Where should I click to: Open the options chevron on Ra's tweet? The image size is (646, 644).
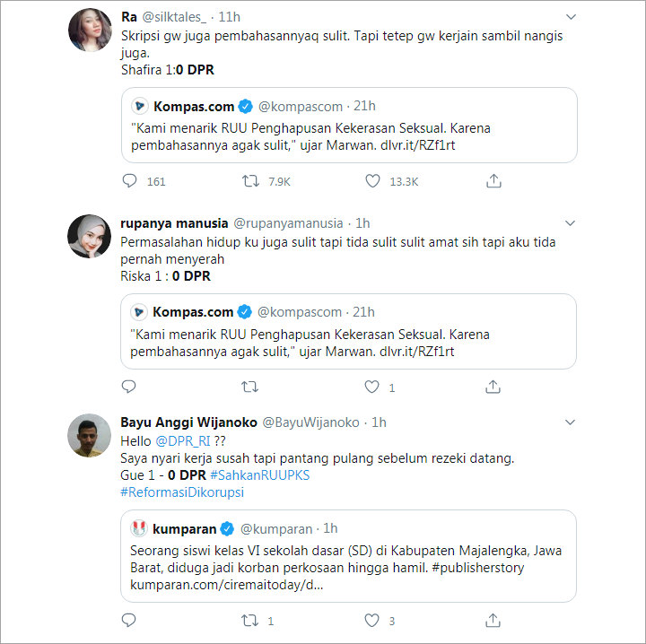(571, 17)
